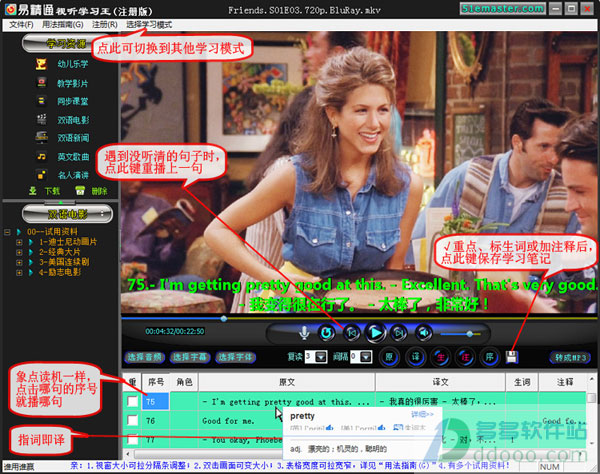The image size is (600, 474).
Task: Toggle translation display (译) button
Action: (x=416, y=357)
